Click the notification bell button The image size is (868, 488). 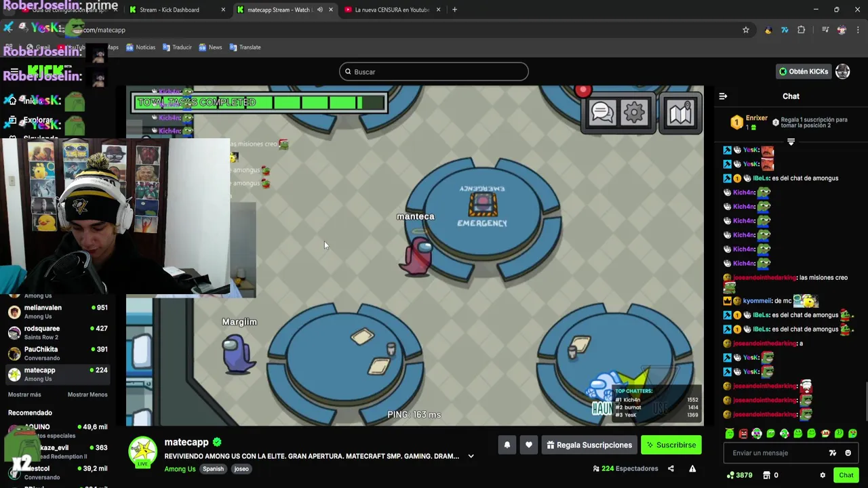pos(507,445)
